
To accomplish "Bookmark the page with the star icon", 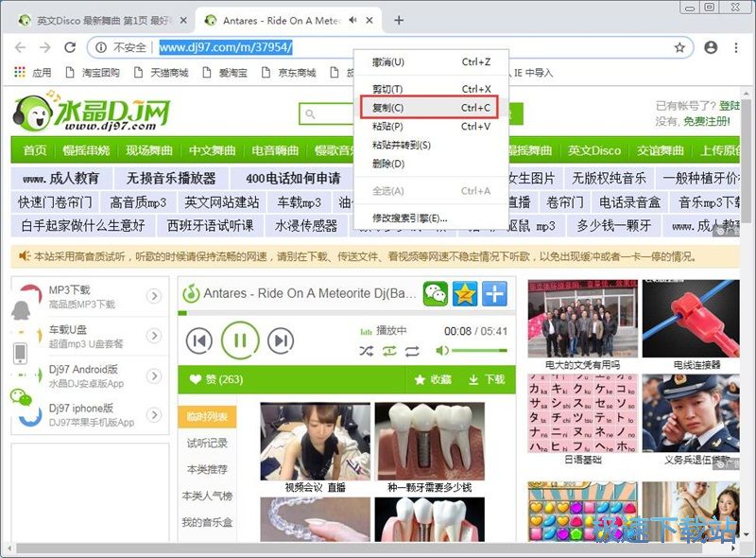I will [x=679, y=47].
